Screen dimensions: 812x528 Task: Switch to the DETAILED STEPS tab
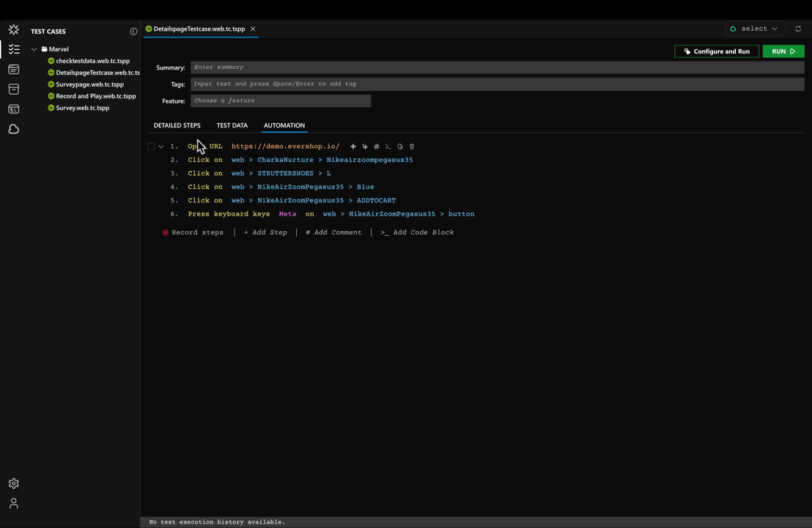pos(177,125)
